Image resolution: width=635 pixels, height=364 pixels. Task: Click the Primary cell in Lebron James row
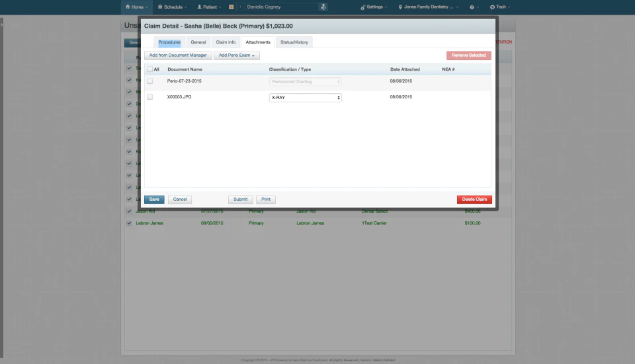(x=256, y=223)
